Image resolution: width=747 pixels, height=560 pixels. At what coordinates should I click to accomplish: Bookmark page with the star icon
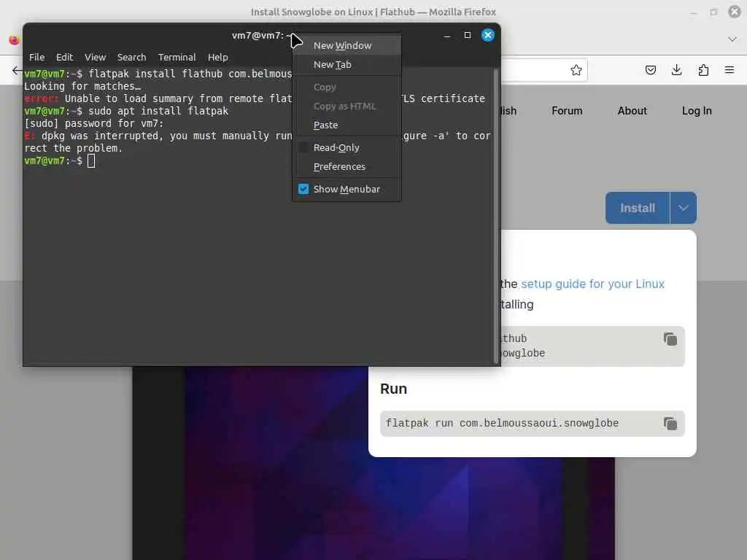tap(576, 71)
